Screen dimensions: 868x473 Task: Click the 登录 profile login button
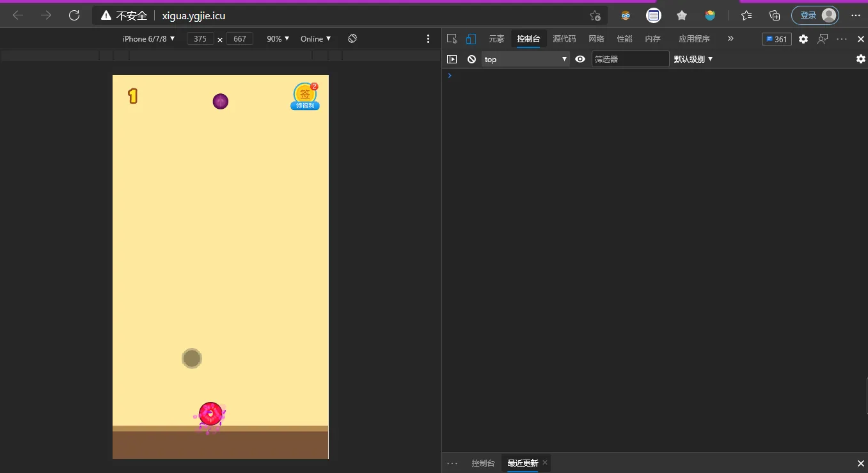pos(815,15)
